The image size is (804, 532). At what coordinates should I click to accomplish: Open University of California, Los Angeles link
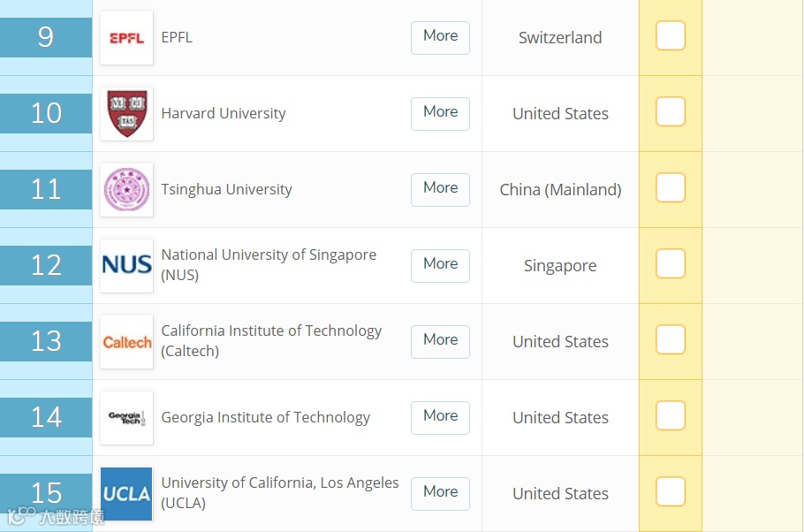point(280,492)
